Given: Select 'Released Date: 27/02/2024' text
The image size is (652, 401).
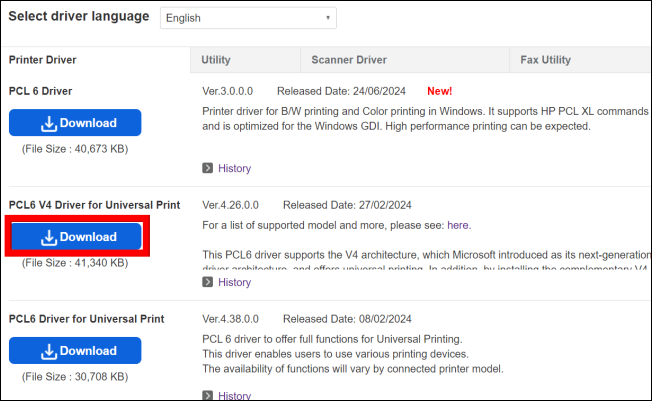Looking at the screenshot, I should (x=347, y=205).
